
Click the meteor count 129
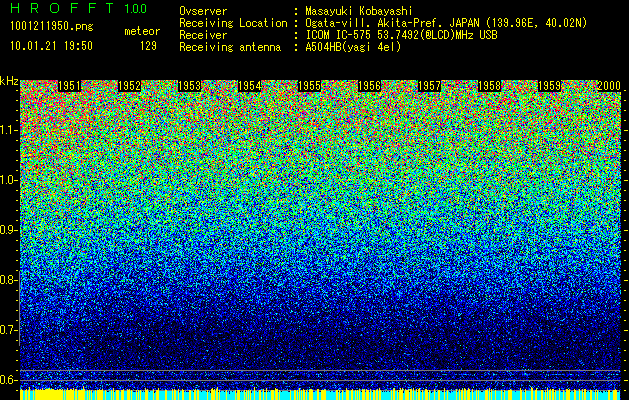148,46
